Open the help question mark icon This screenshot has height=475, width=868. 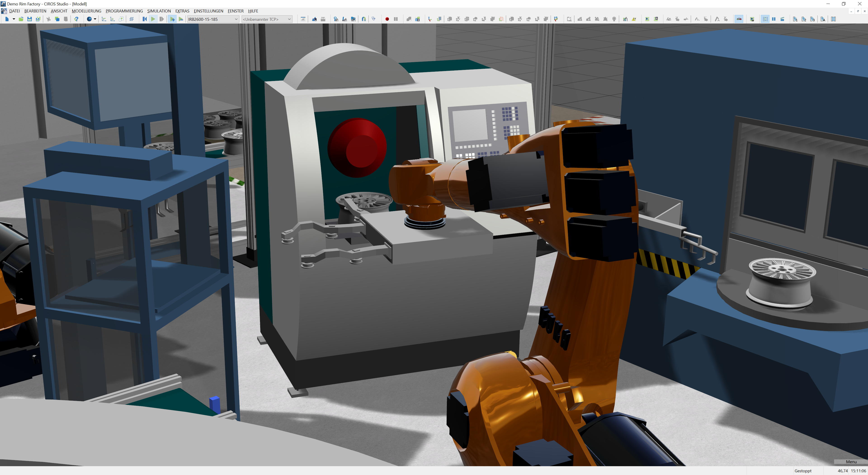(x=76, y=19)
